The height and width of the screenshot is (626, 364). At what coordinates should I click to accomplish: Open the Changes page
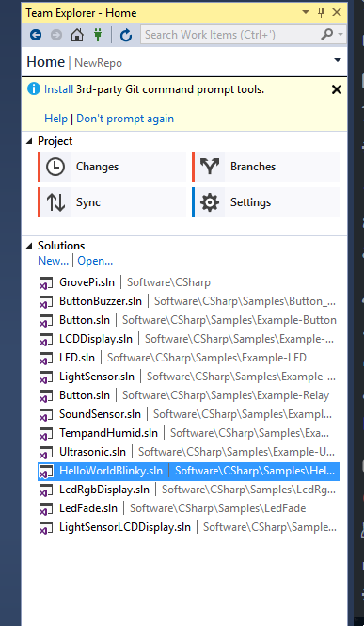(112, 167)
